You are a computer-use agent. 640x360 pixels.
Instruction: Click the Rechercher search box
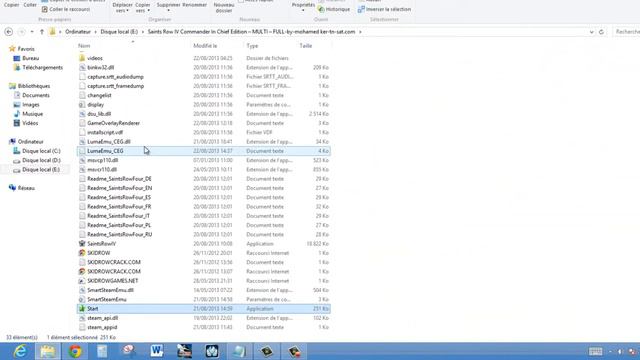pos(627,31)
